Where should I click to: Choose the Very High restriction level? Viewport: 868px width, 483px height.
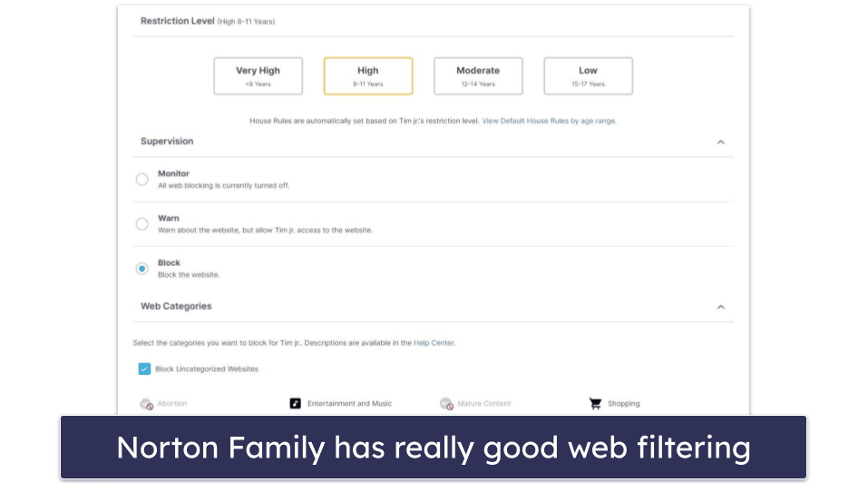click(x=258, y=76)
